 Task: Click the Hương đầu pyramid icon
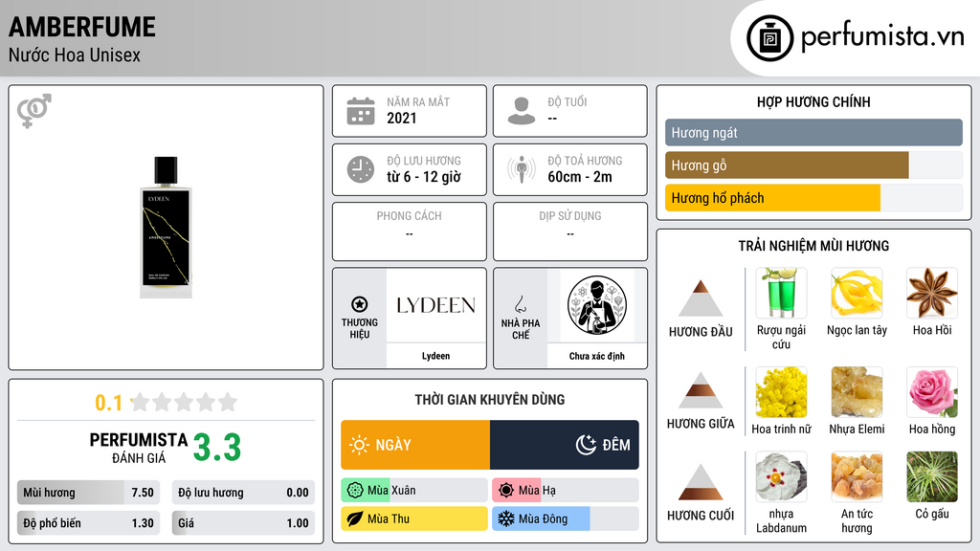click(701, 298)
